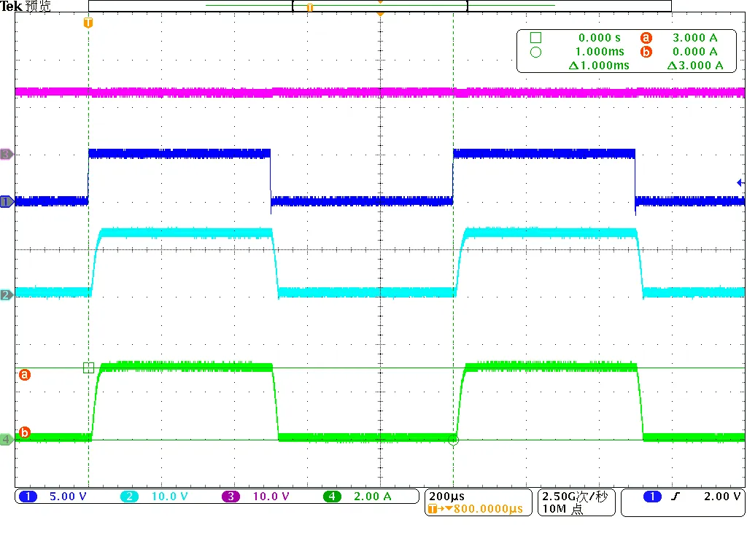
Task: Click the square cursor marker on the green waveform
Action: [x=88, y=367]
